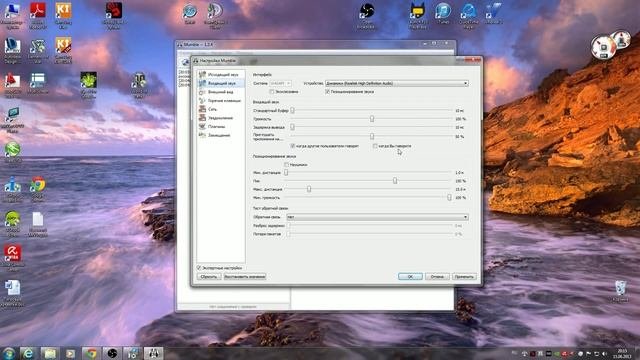The image size is (640, 360).
Task: Open the iTunes music note desktop icon
Action: tap(443, 13)
